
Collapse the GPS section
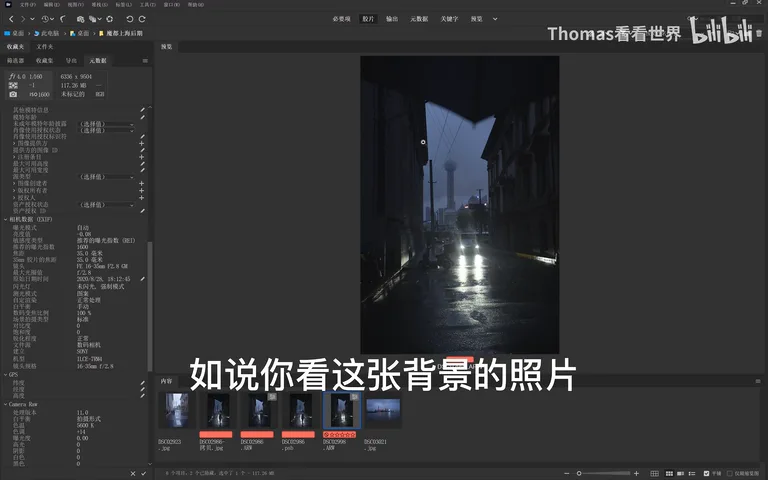[6, 374]
